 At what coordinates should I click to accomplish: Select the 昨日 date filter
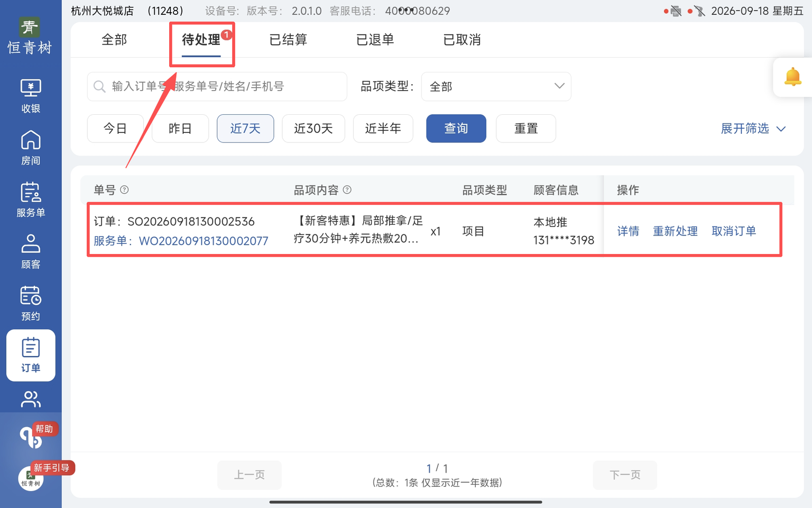point(180,129)
